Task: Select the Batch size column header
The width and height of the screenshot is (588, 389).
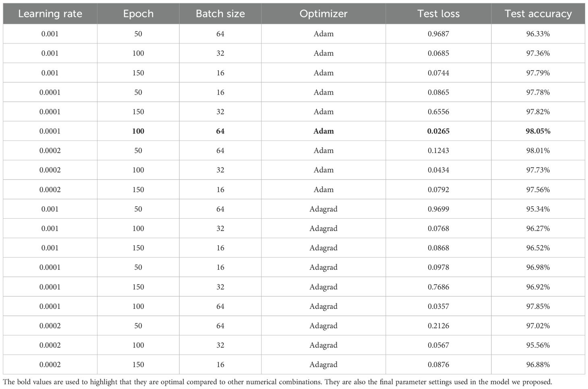Action: (220, 14)
